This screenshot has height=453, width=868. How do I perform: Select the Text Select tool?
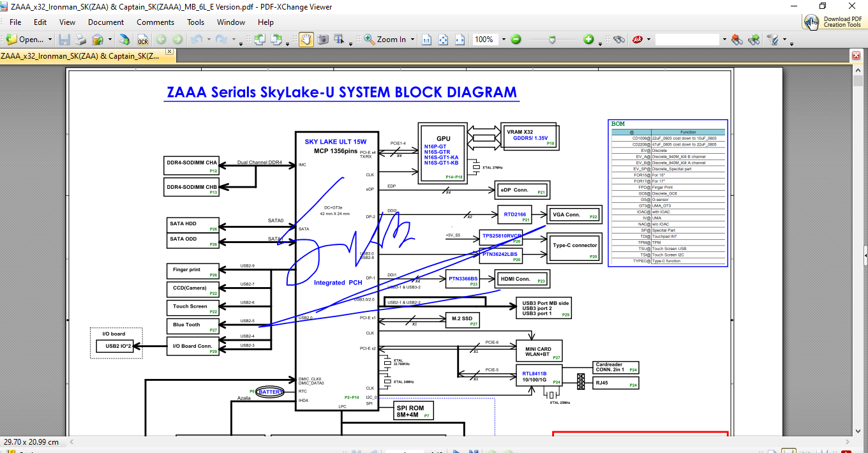coord(340,40)
